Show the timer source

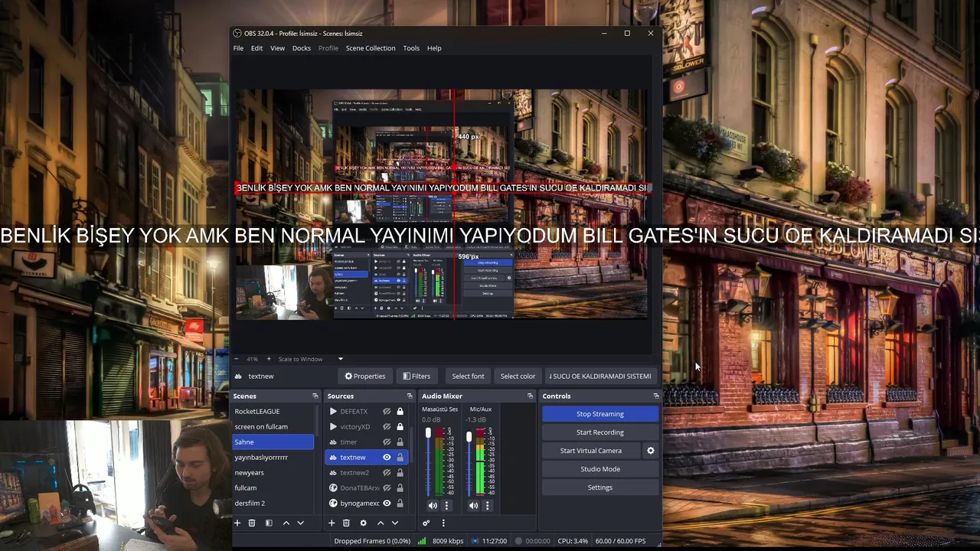coord(387,442)
